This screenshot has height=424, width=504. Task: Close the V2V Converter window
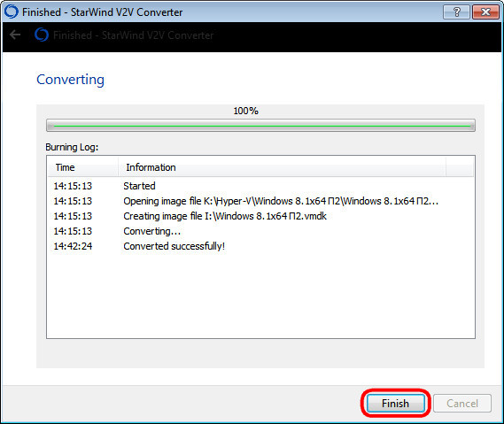point(485,12)
